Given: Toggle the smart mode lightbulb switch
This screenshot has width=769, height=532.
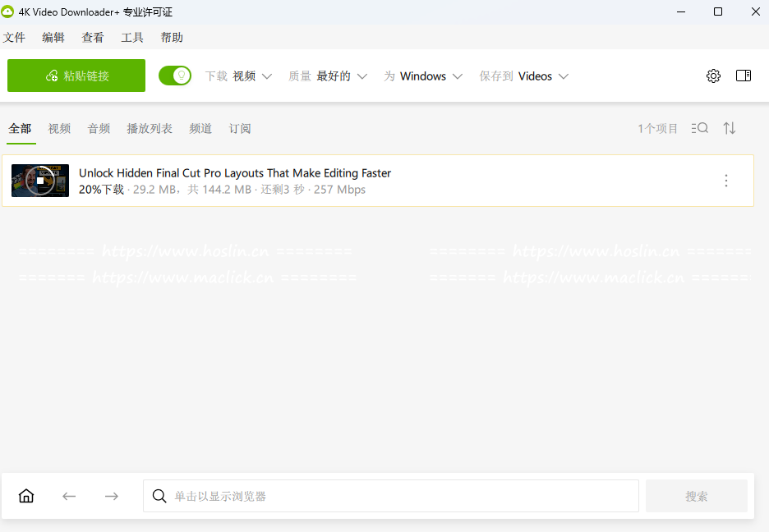Looking at the screenshot, I should pos(175,76).
